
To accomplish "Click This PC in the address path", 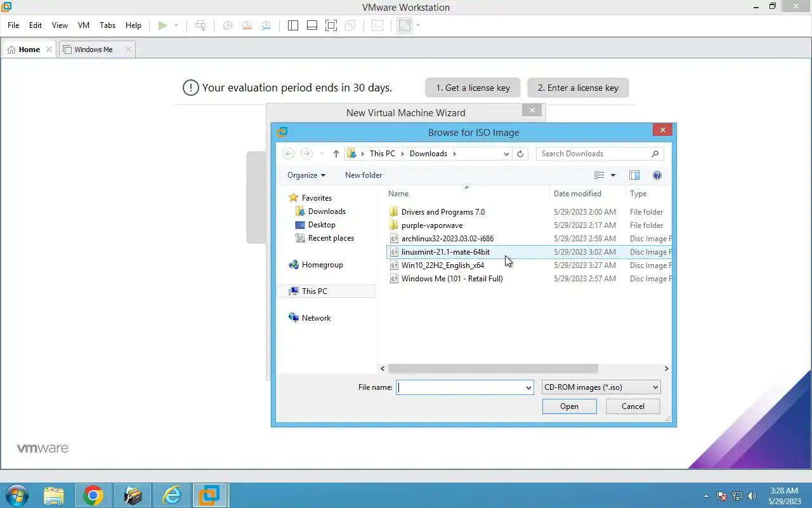I will (x=383, y=154).
